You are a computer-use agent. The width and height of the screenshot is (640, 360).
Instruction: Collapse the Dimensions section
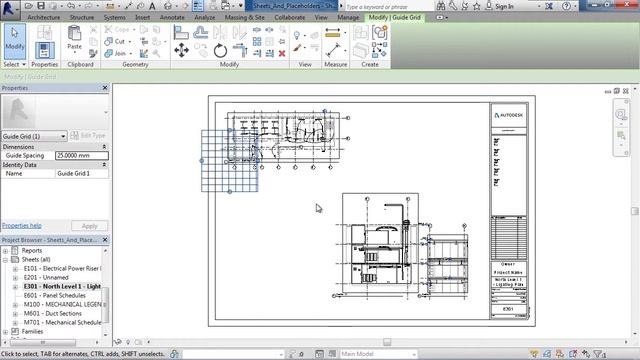click(x=104, y=147)
